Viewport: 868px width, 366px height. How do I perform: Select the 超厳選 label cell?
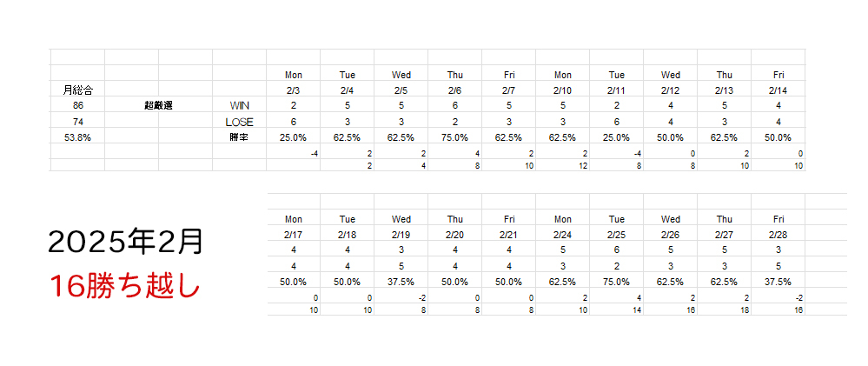tap(158, 105)
